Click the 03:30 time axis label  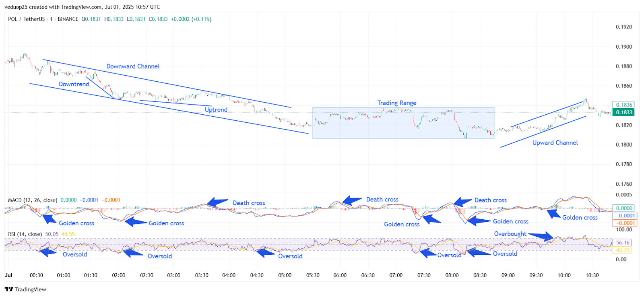(x=202, y=275)
